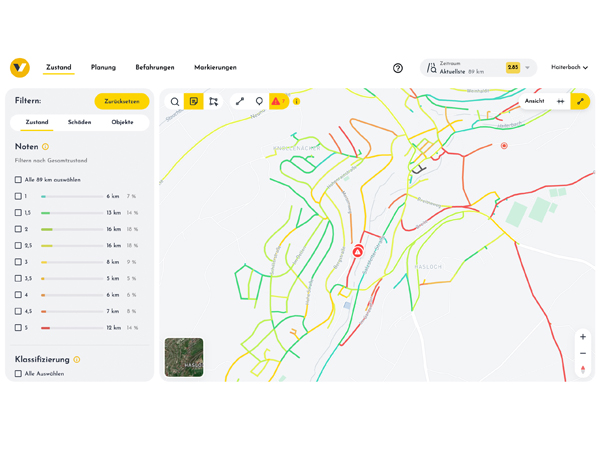Image resolution: width=600 pixels, height=450 pixels.
Task: Reset map orientation with compass button
Action: 583,370
